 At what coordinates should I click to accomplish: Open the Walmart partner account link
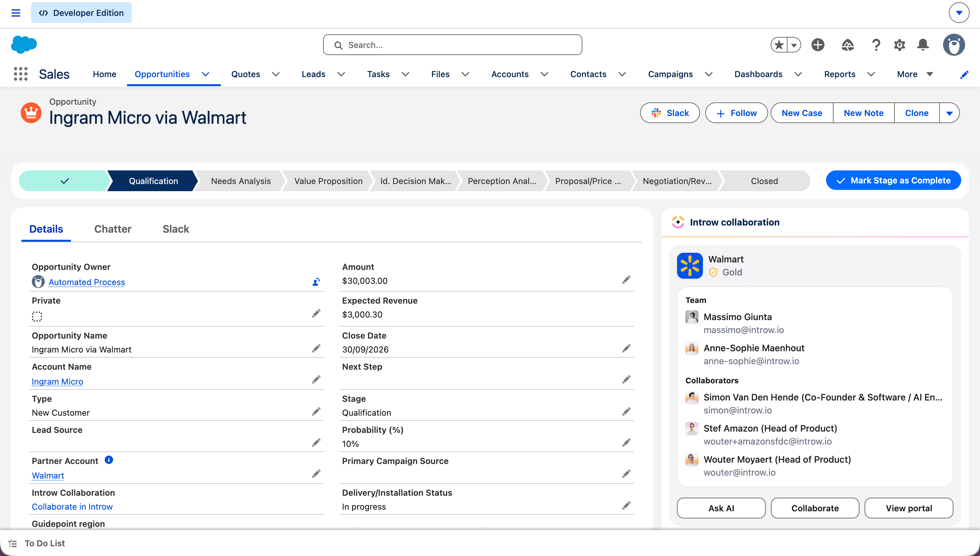[48, 475]
